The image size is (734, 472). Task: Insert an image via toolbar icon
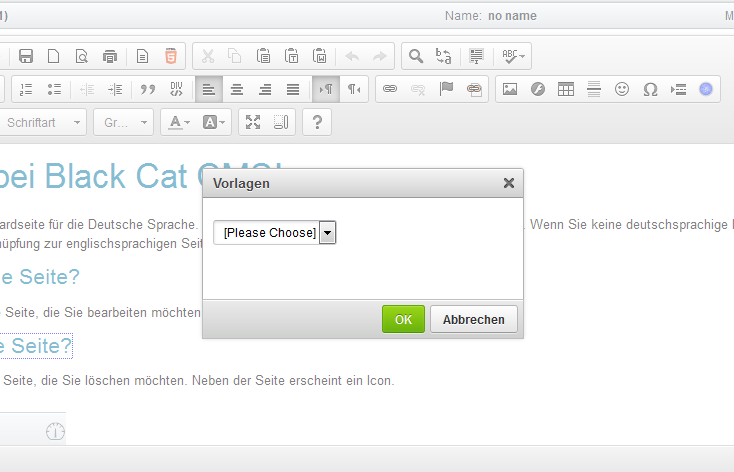tap(510, 89)
